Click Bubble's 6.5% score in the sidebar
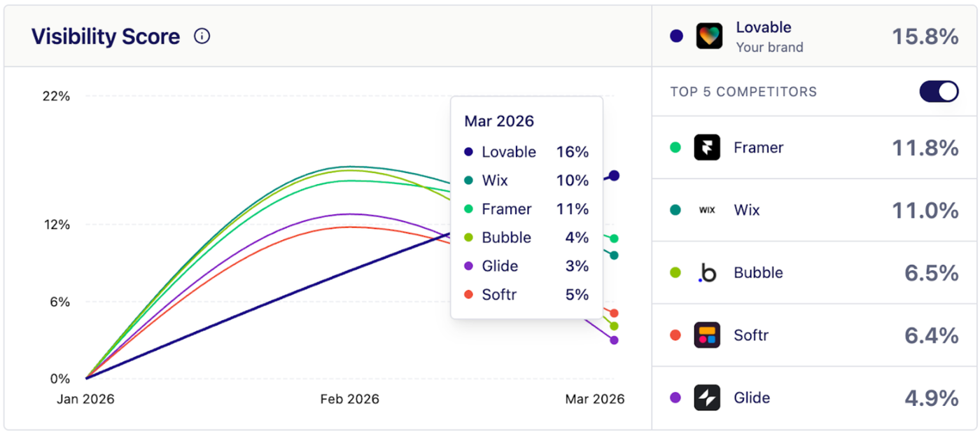 click(x=931, y=273)
